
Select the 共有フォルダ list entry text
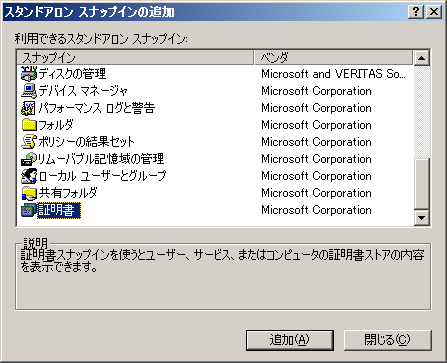tap(68, 193)
